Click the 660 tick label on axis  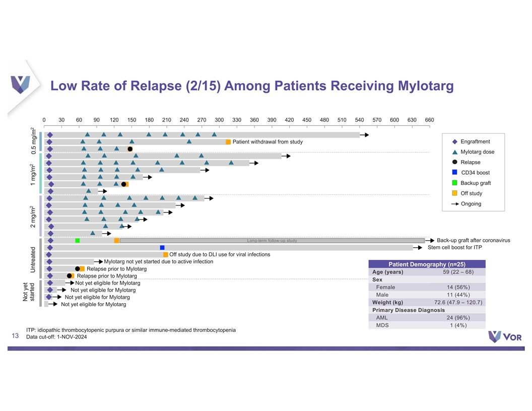pos(430,120)
